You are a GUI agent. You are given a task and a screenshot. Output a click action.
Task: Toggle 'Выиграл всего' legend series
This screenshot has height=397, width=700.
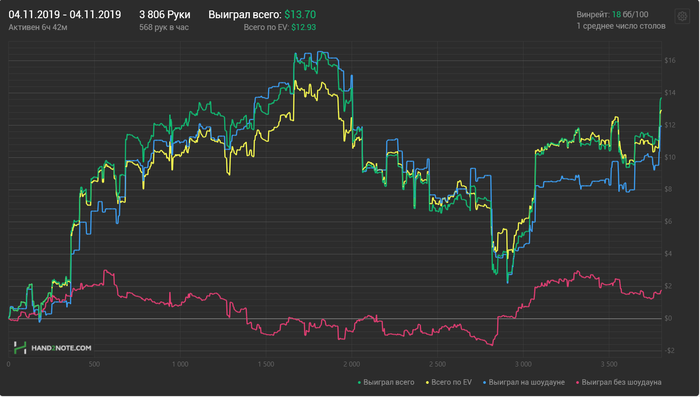(386, 382)
